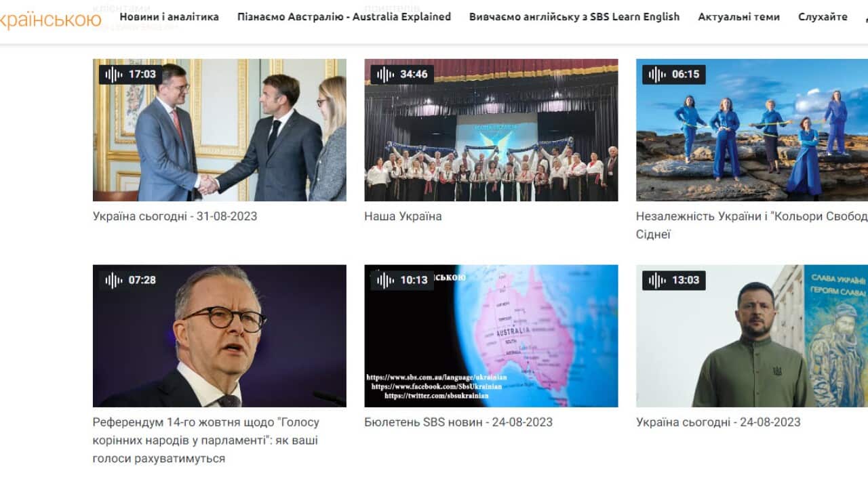Click the 10:13 audio duration badge
This screenshot has height=488, width=868.
(x=402, y=280)
